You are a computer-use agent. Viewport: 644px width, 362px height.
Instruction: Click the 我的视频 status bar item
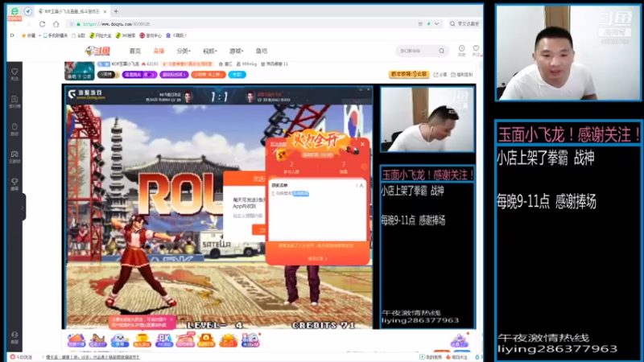click(x=431, y=357)
